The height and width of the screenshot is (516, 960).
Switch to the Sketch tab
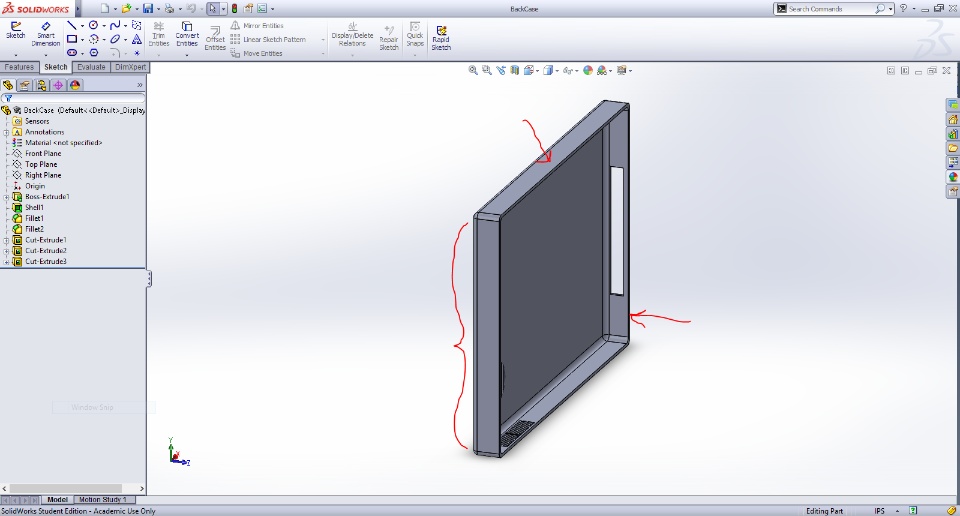[x=56, y=67]
